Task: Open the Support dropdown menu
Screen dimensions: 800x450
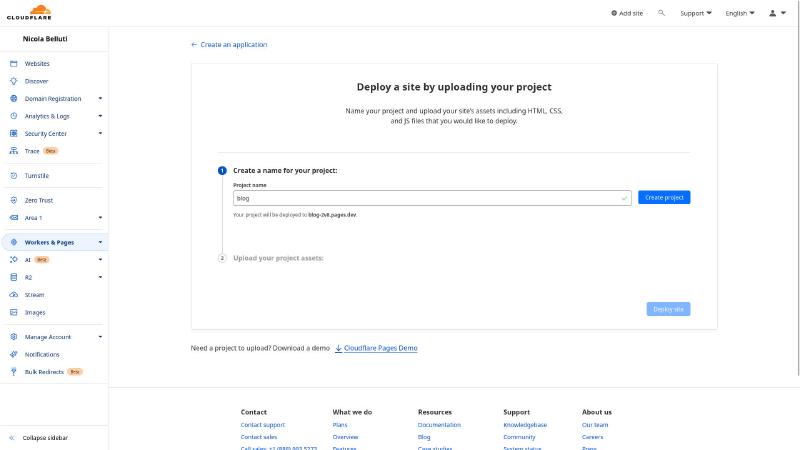Action: [x=696, y=13]
